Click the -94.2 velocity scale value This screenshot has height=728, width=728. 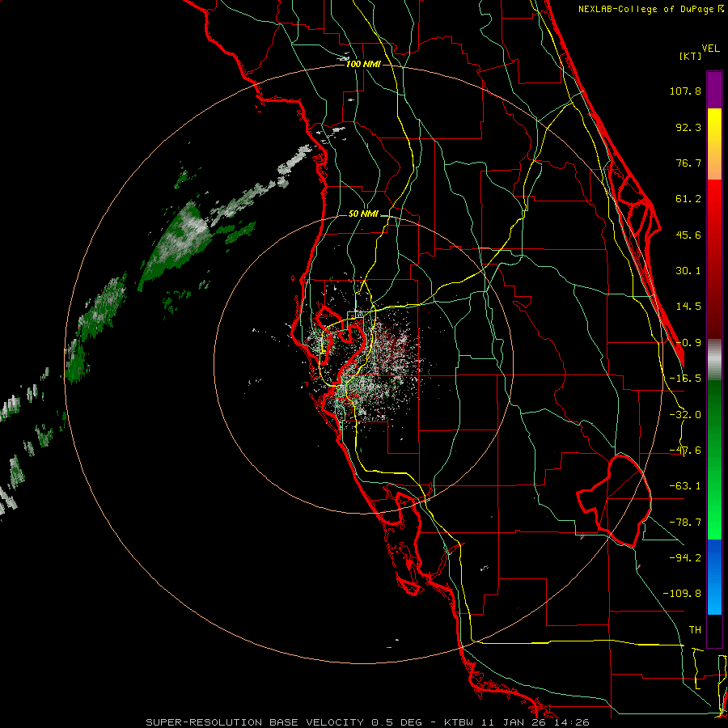tap(685, 557)
